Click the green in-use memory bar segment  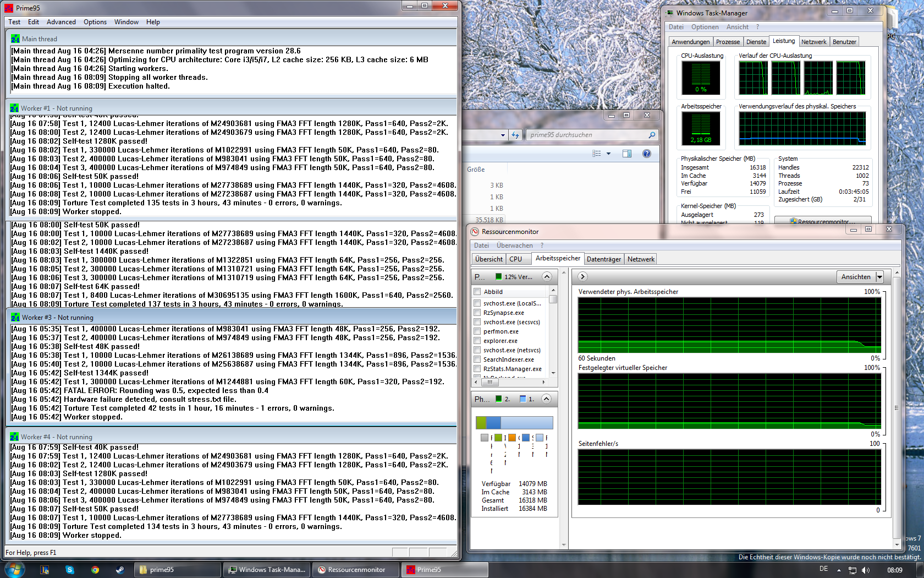point(481,423)
